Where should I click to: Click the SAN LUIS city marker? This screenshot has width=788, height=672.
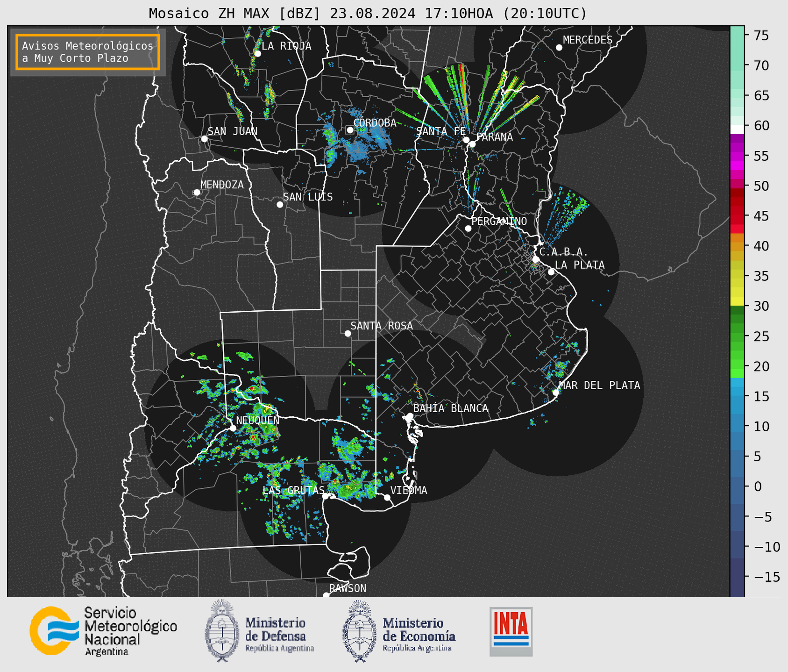(280, 205)
